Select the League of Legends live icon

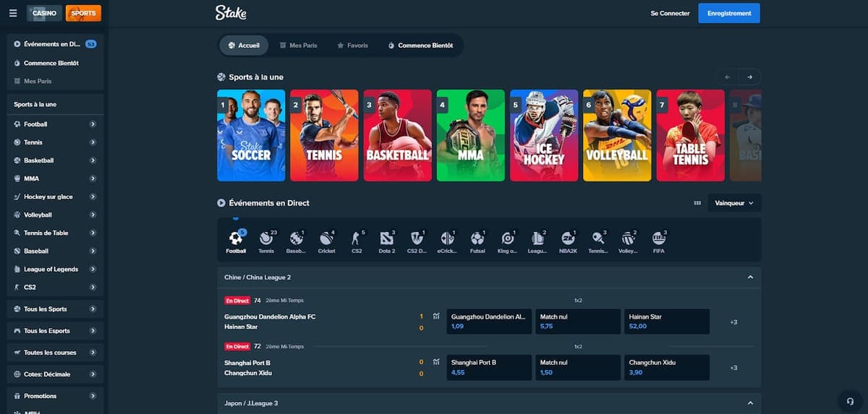[537, 241]
